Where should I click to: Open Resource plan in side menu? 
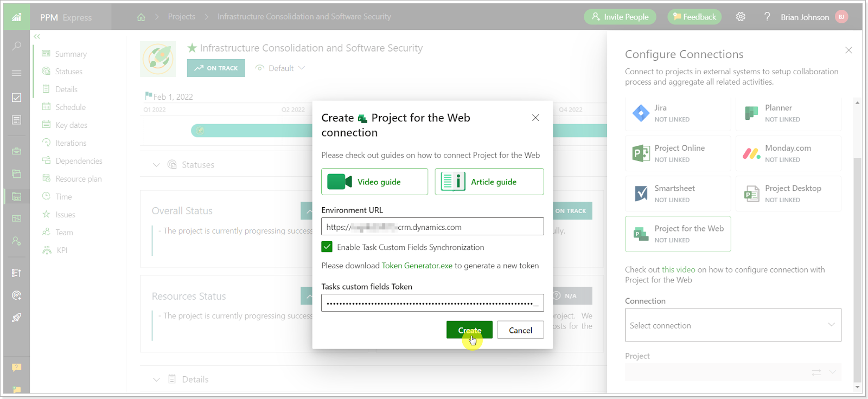78,179
